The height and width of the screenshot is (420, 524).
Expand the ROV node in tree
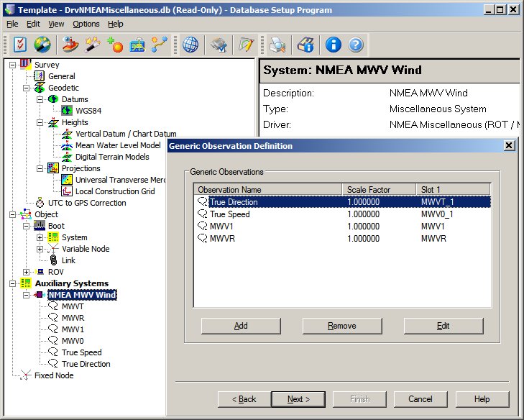click(x=27, y=272)
